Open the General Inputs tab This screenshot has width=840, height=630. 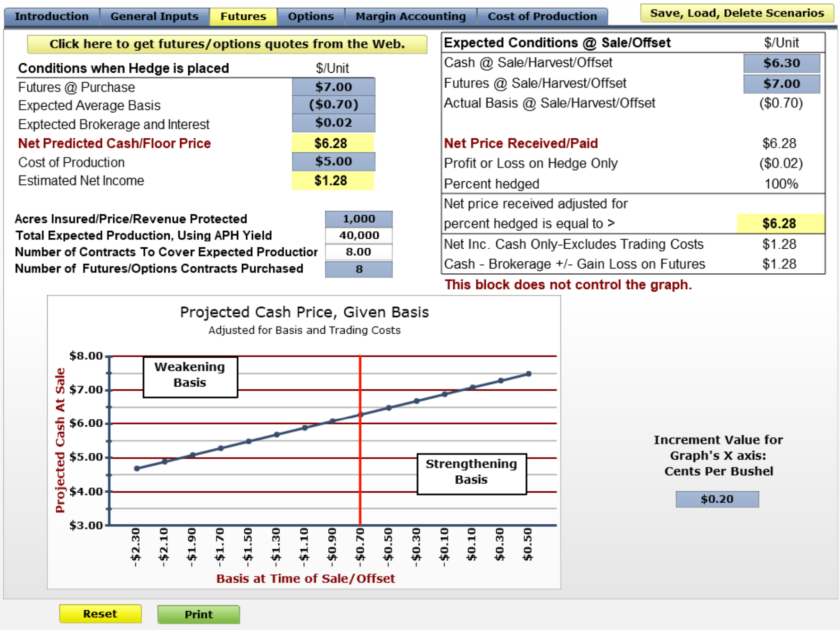pyautogui.click(x=154, y=17)
